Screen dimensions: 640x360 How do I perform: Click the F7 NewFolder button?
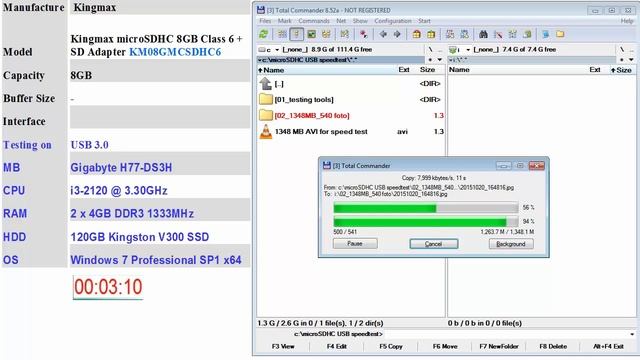tap(499, 346)
